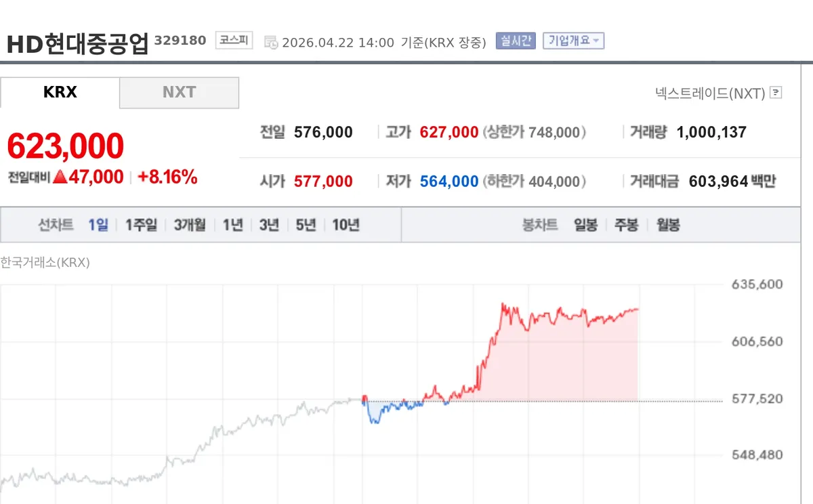Show the 10년 line chart
Viewport: 813px width, 504px height.
point(346,226)
